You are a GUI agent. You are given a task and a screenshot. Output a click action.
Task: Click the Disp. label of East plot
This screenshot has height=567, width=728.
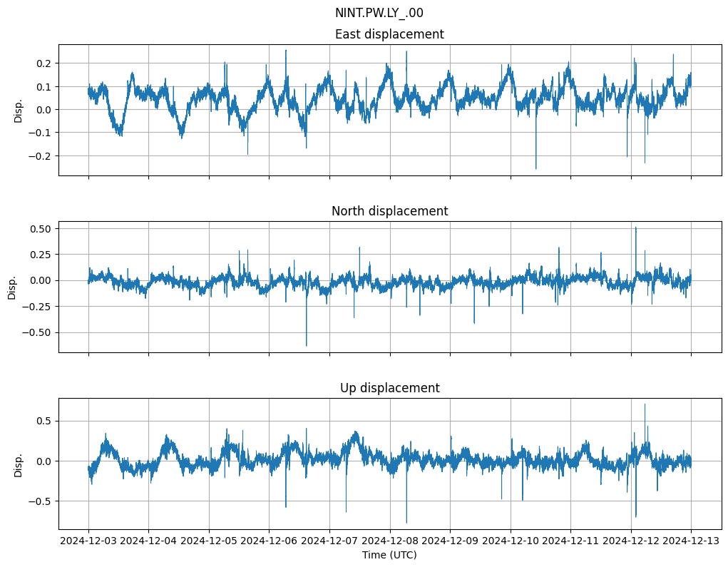tap(19, 111)
